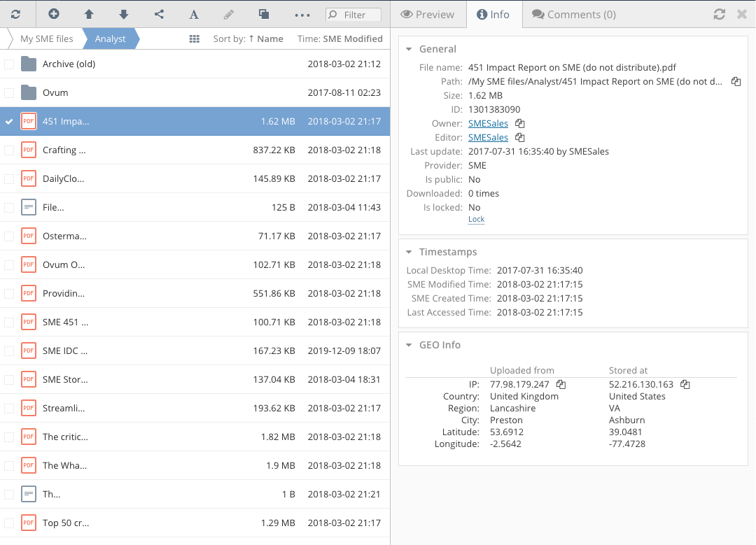The height and width of the screenshot is (545, 756).
Task: Click the rename 'A' icon
Action: 194,14
